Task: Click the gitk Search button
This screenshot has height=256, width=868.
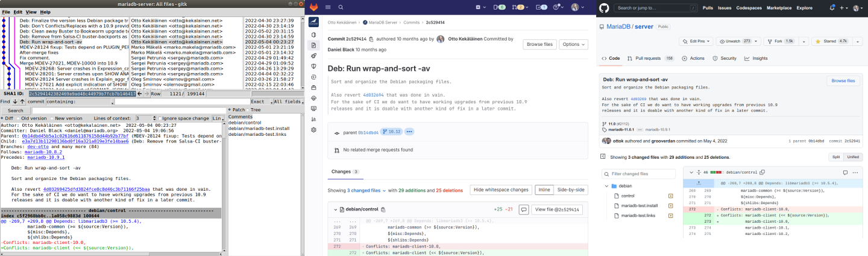Action: tap(15, 110)
